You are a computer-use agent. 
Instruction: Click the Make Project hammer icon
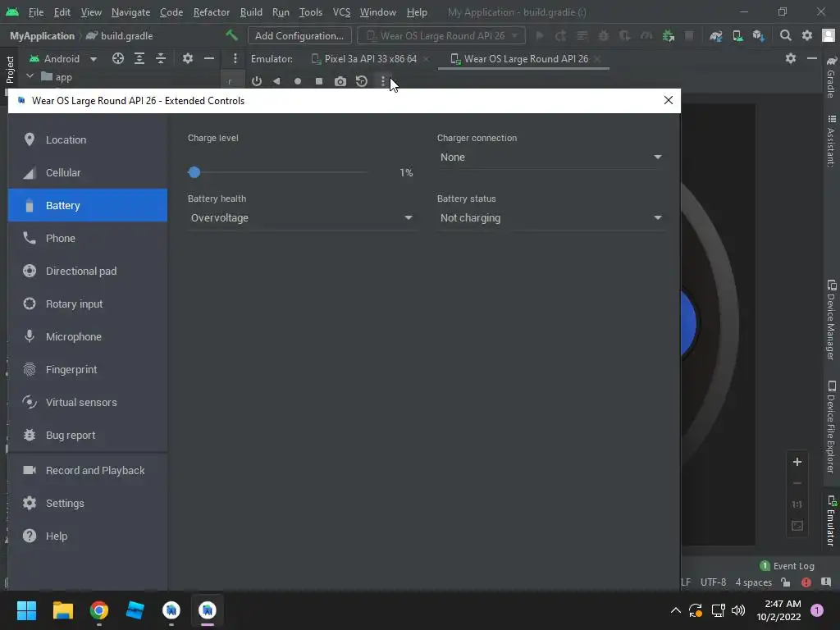[231, 35]
